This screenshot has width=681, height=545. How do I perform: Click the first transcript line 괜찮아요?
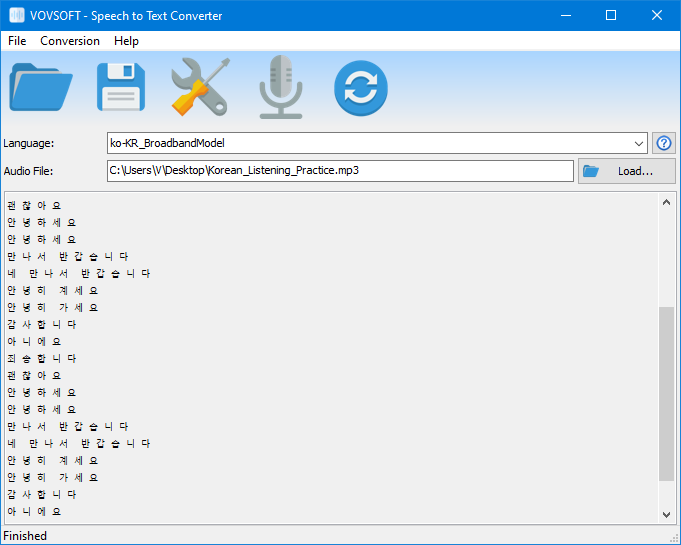(34, 205)
